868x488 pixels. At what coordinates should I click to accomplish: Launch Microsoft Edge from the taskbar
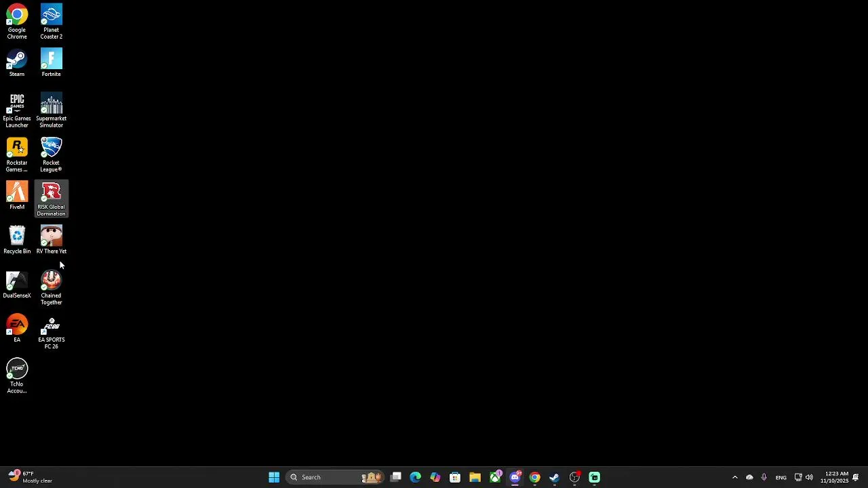tap(416, 477)
